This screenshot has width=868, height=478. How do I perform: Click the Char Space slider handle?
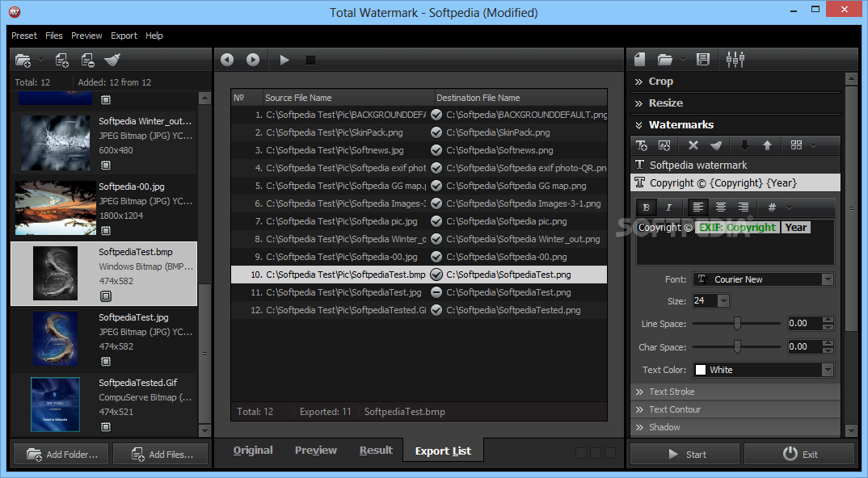(x=737, y=347)
